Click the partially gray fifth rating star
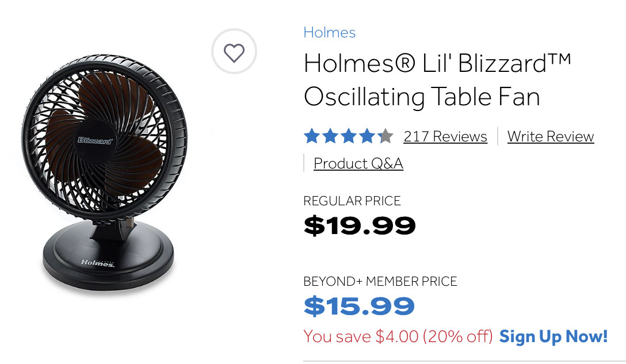This screenshot has width=626, height=364. (385, 136)
